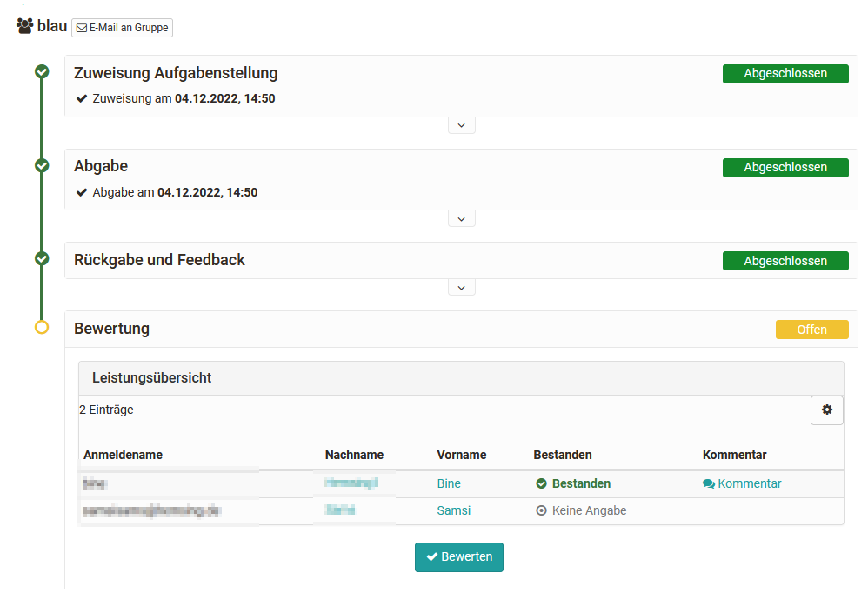Click the green milestone checkmark next to Abgabe
The width and height of the screenshot is (868, 593).
tap(42, 165)
